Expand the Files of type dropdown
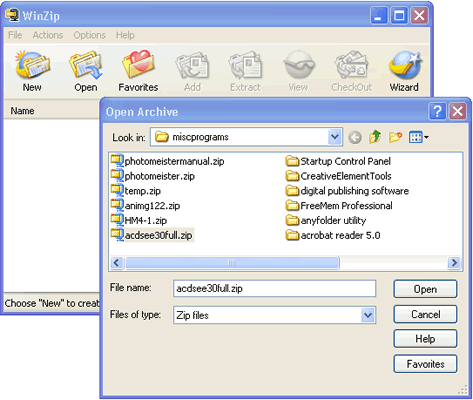Viewport: 473px width, 400px height. (x=368, y=315)
